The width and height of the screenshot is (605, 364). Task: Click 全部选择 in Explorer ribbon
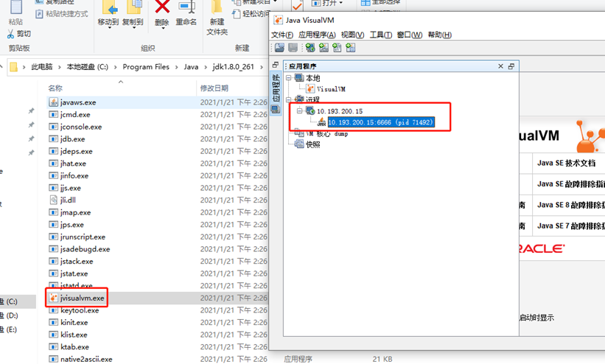pyautogui.click(x=380, y=3)
